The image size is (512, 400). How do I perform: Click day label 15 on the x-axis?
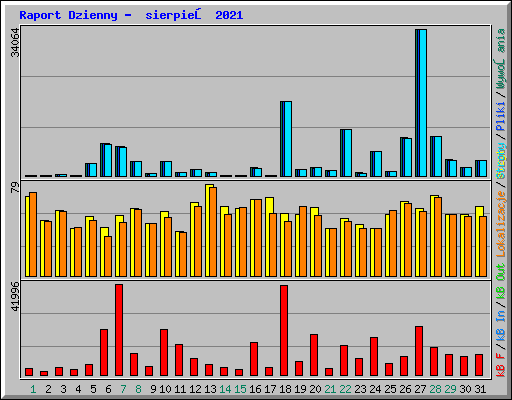point(240,389)
